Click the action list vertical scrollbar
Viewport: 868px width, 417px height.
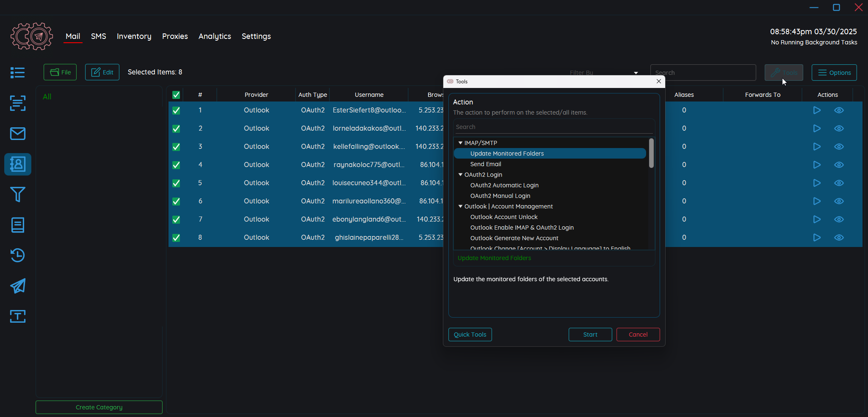pos(651,153)
